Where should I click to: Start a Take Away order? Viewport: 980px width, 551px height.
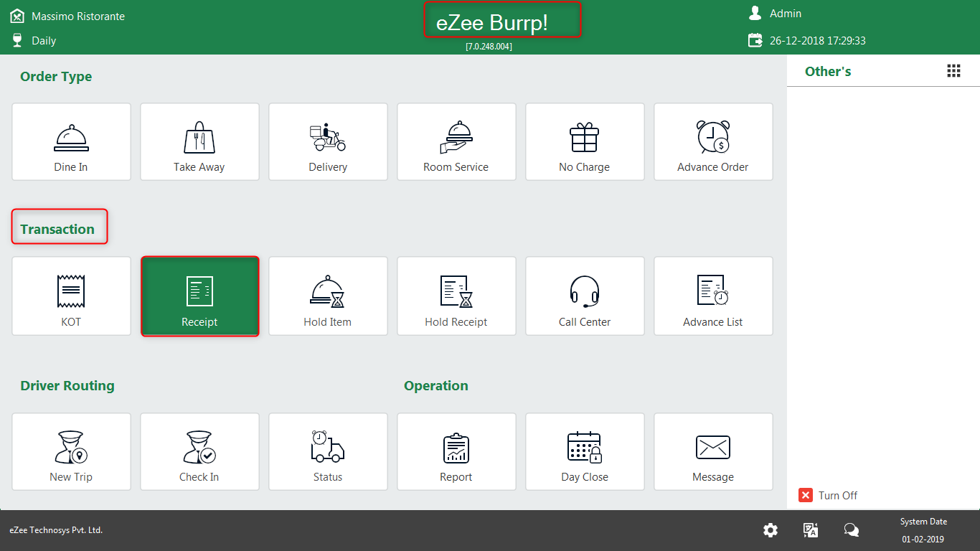[199, 141]
